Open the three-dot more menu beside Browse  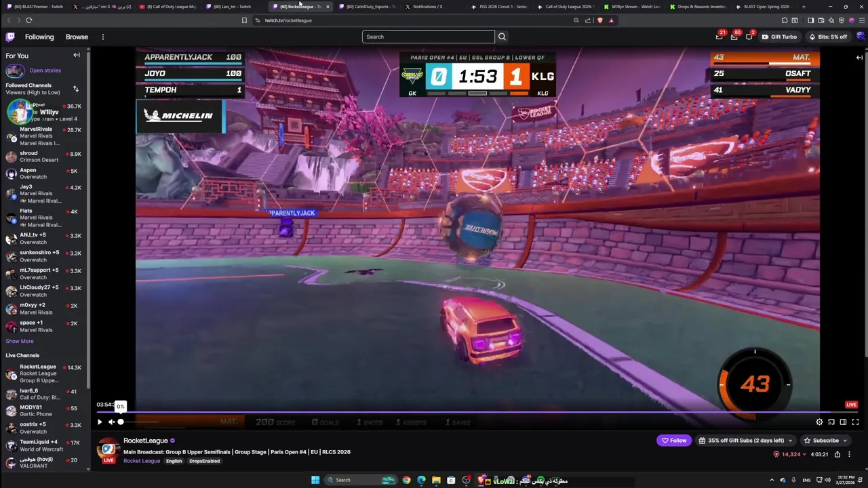[103, 37]
